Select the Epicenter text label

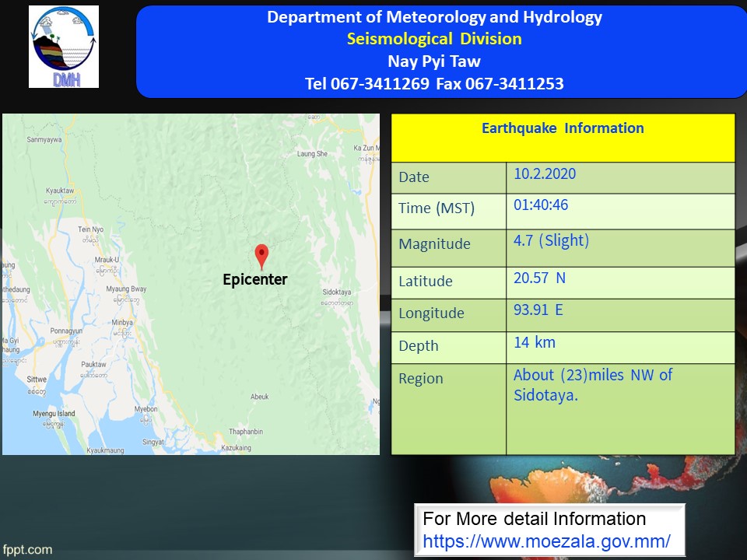[x=255, y=279]
